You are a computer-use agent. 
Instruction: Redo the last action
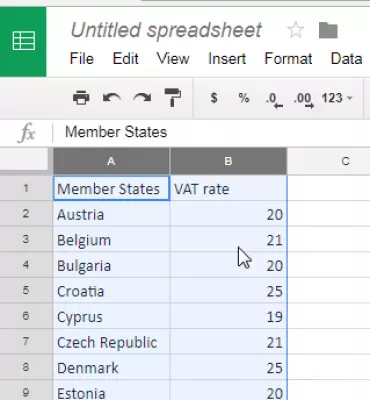tap(142, 98)
